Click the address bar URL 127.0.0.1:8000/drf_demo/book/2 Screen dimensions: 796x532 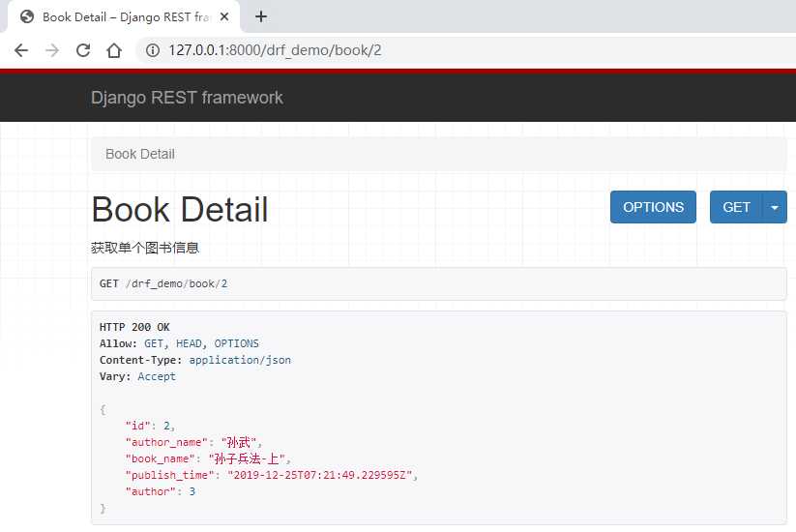pyautogui.click(x=275, y=50)
